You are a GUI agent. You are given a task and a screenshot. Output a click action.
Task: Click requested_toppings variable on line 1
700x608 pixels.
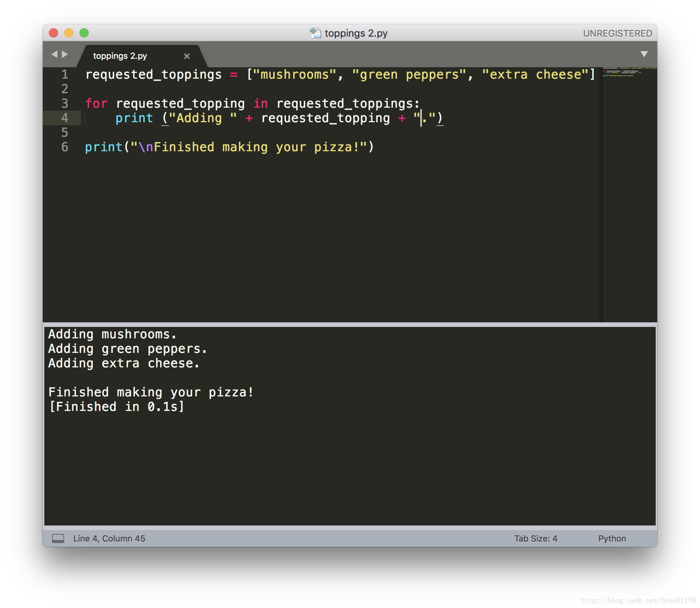(153, 74)
